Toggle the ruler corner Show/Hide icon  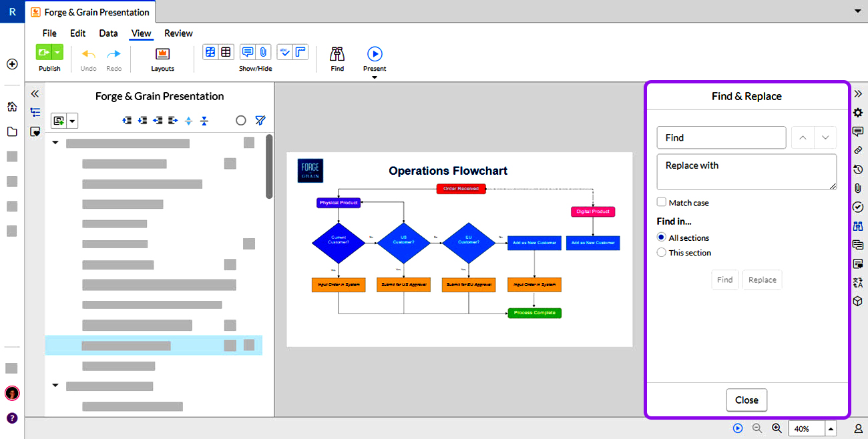point(300,52)
